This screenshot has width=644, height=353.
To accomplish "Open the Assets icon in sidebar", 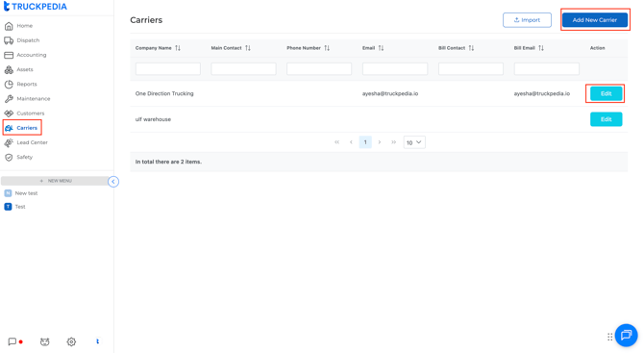I will [x=9, y=69].
